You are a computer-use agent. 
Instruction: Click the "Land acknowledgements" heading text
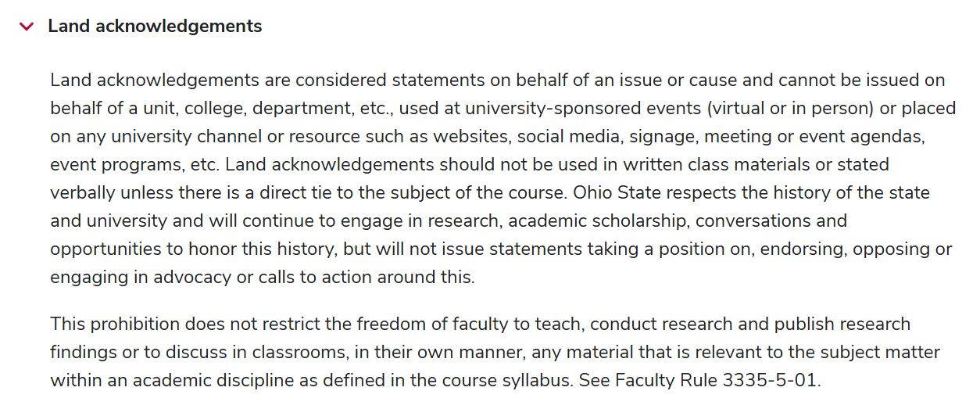tap(155, 27)
